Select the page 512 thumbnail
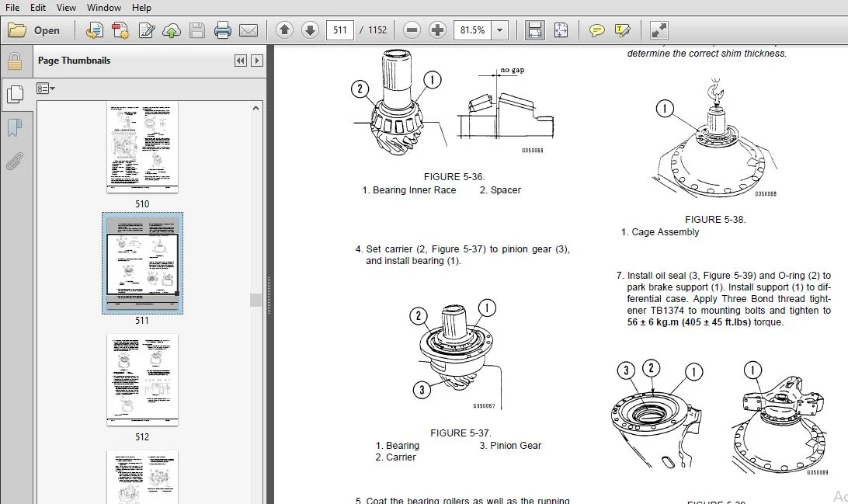848x504 pixels. [142, 380]
